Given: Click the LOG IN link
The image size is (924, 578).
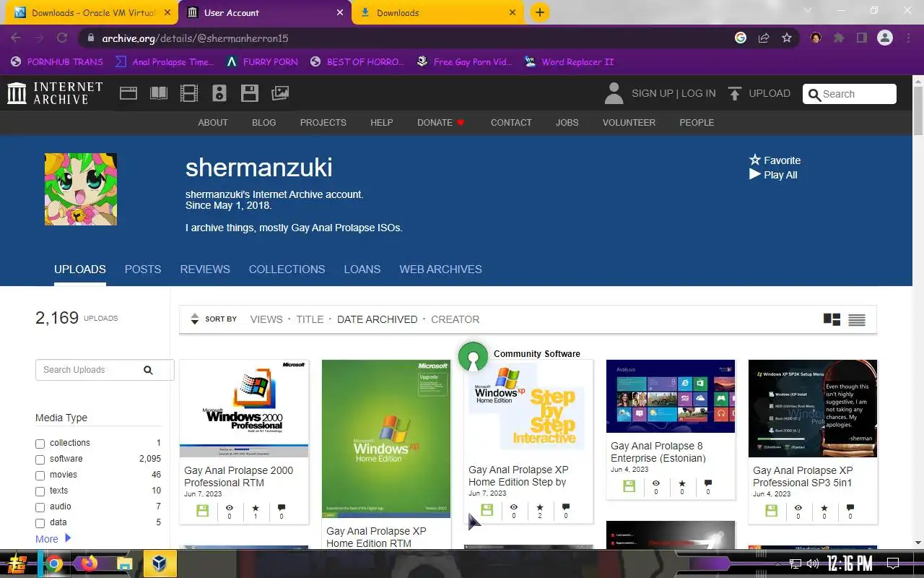Looking at the screenshot, I should (x=698, y=93).
